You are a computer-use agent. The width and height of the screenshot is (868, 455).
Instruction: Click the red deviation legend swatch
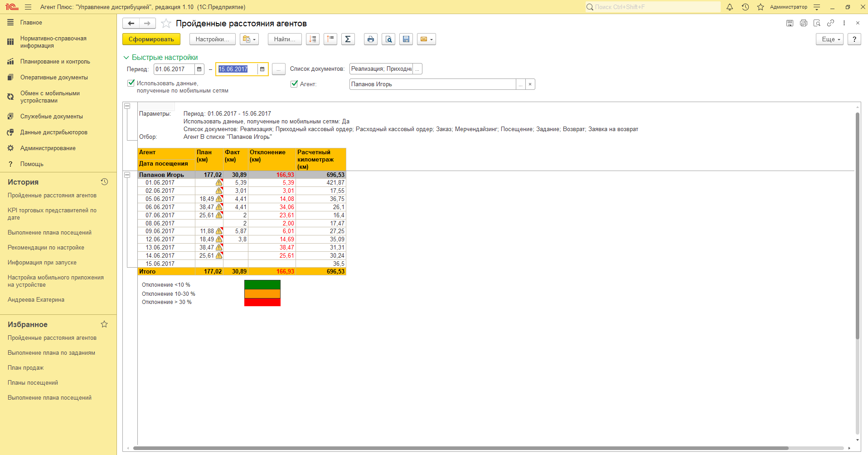click(262, 302)
